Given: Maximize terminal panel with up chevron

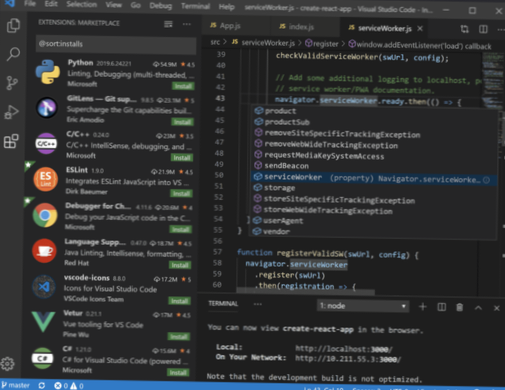Looking at the screenshot, I should [x=478, y=308].
